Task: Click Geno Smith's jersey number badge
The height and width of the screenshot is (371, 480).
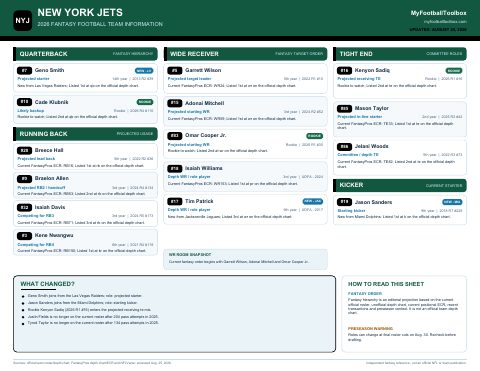Action: pyautogui.click(x=24, y=70)
